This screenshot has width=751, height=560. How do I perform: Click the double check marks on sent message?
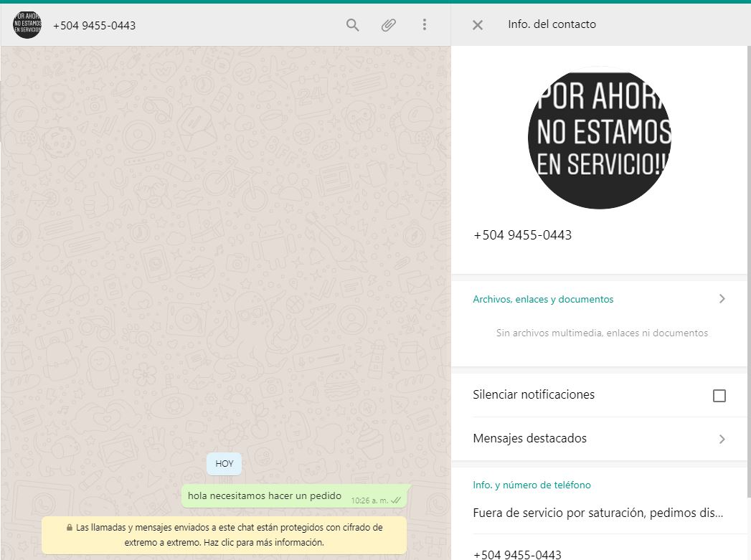pos(396,500)
